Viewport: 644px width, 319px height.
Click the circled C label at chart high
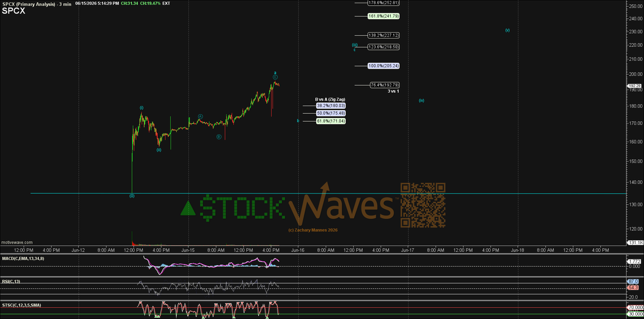[x=275, y=77]
